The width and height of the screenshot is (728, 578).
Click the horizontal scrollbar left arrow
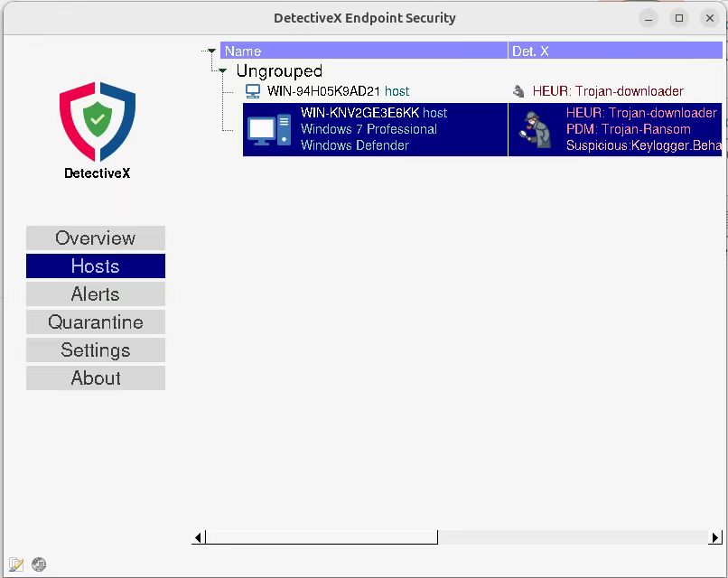[x=199, y=537]
